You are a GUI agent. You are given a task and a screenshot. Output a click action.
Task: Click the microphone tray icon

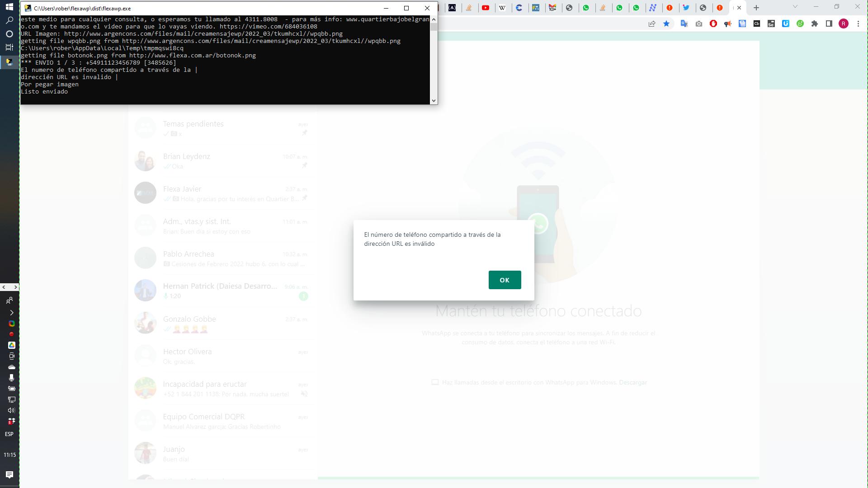(x=11, y=378)
